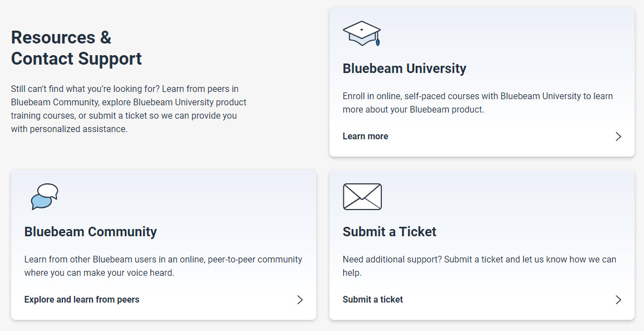Click the "Submit a Ticket" card title

390,231
